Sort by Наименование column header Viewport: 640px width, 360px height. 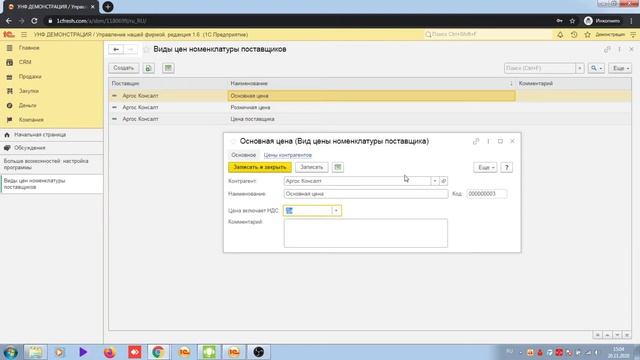point(249,83)
